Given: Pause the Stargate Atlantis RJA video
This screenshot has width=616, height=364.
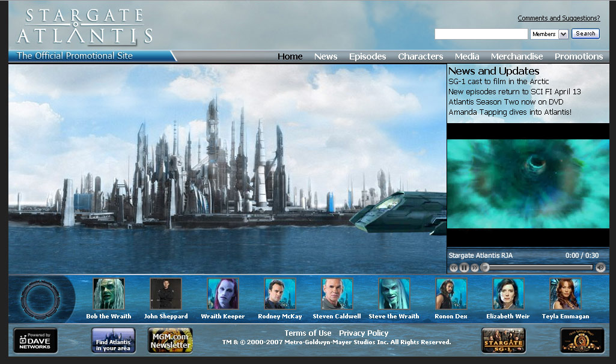Looking at the screenshot, I should [x=464, y=268].
